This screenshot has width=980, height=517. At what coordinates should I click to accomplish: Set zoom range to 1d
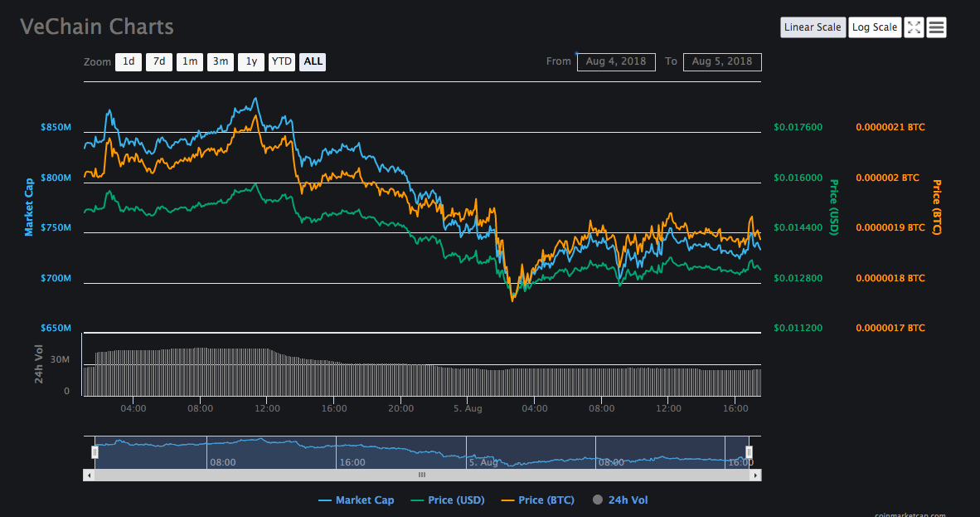point(129,61)
